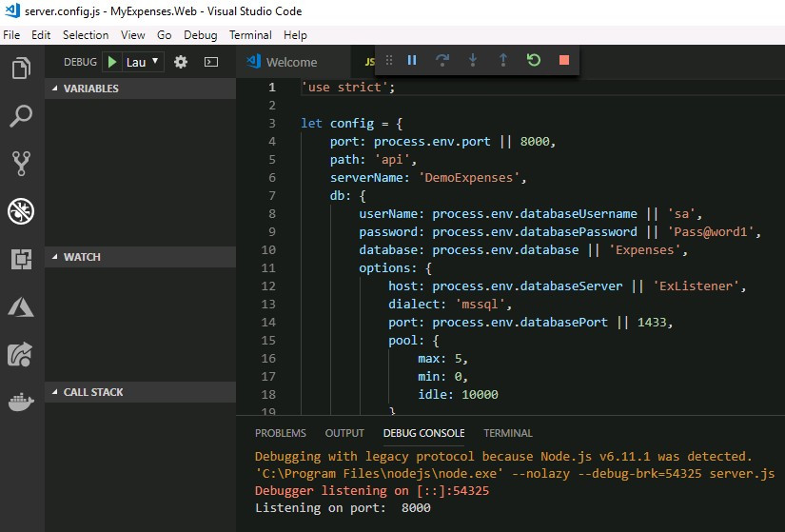Open the Explorer view in activity bar

pyautogui.click(x=21, y=69)
